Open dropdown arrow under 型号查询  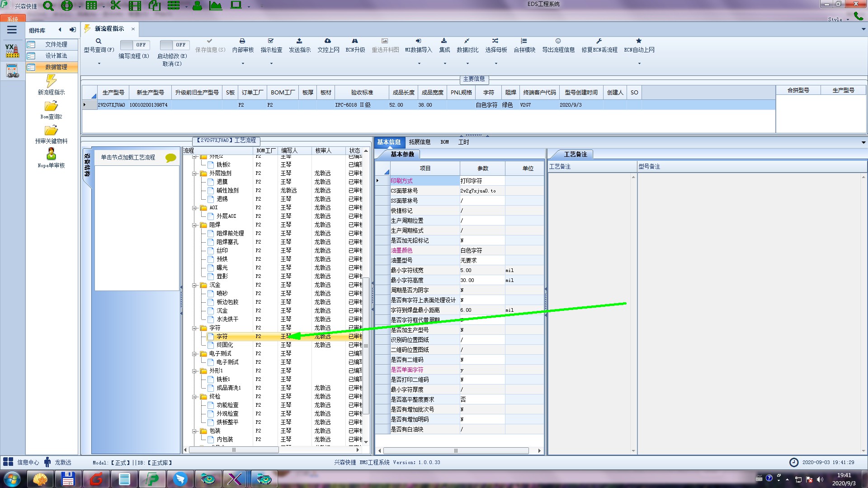point(99,63)
